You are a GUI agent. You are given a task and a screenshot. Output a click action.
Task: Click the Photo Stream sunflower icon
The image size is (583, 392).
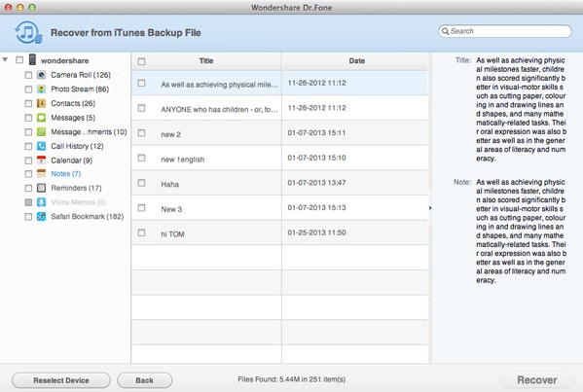(x=41, y=89)
